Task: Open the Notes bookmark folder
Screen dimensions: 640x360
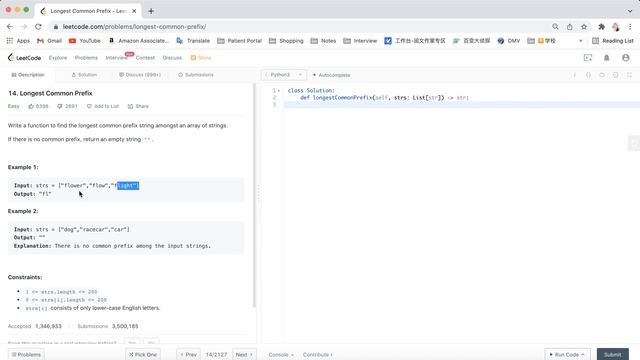Action: pyautogui.click(x=323, y=41)
